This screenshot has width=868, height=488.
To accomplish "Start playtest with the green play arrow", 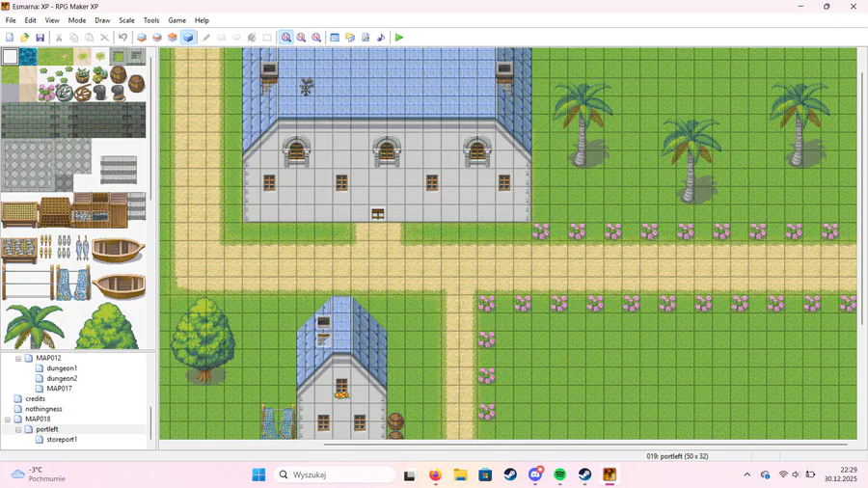I will [399, 38].
